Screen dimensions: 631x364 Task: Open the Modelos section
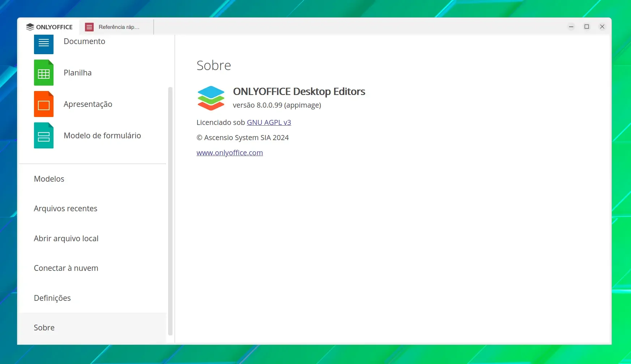click(93, 179)
